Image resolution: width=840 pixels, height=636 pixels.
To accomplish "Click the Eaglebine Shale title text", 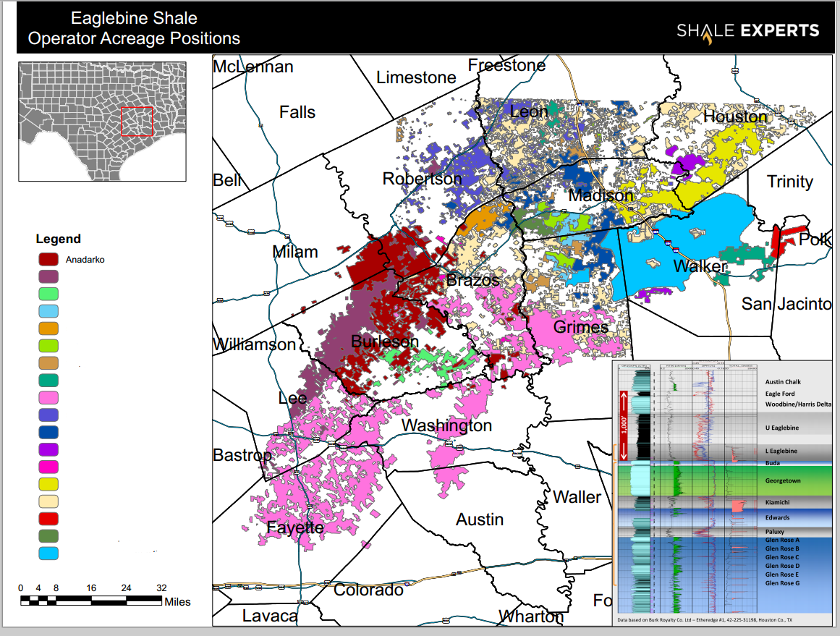I will (134, 18).
